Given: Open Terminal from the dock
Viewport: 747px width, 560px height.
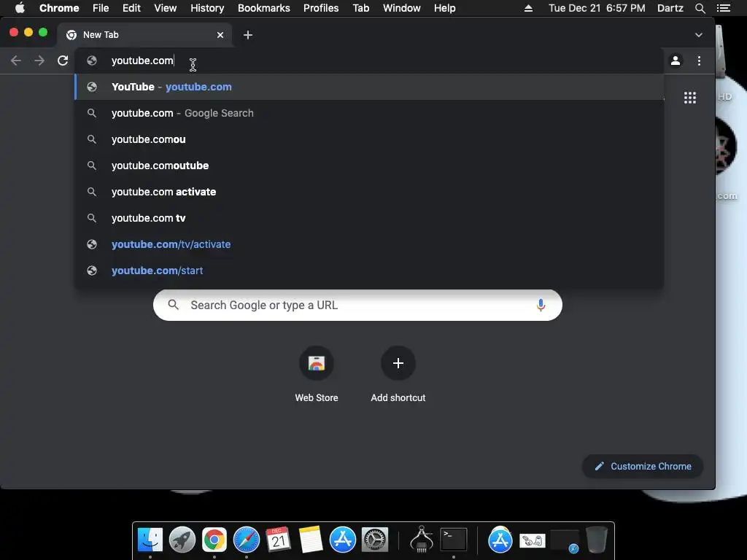Looking at the screenshot, I should tap(454, 540).
